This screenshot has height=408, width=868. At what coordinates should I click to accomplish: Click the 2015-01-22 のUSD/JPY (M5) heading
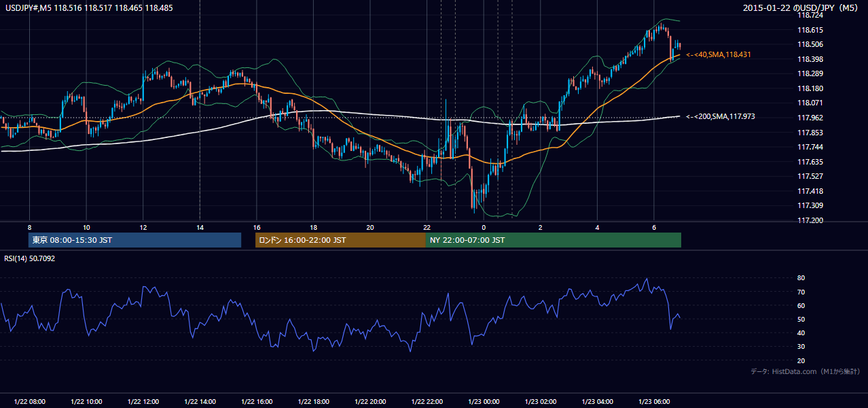(x=801, y=8)
